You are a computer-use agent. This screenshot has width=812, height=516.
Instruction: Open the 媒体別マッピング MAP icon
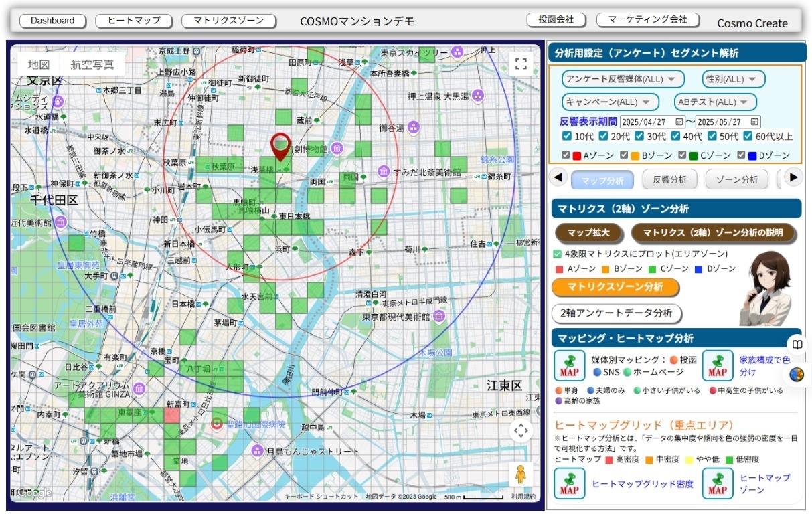click(x=570, y=365)
